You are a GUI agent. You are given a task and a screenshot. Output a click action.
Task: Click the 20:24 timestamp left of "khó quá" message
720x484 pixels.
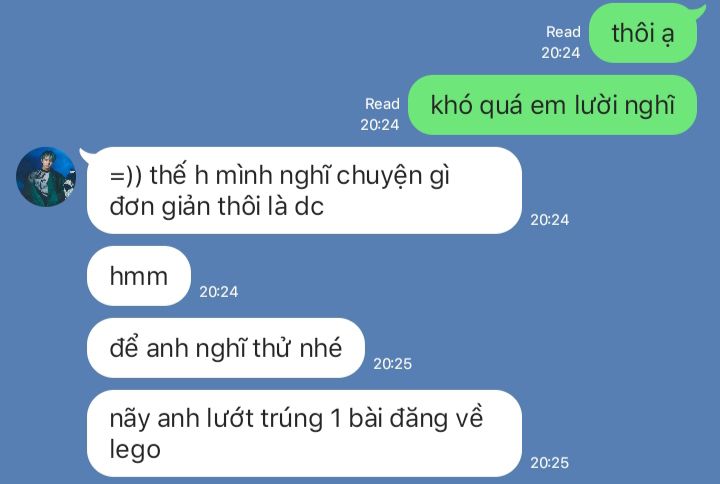[380, 125]
